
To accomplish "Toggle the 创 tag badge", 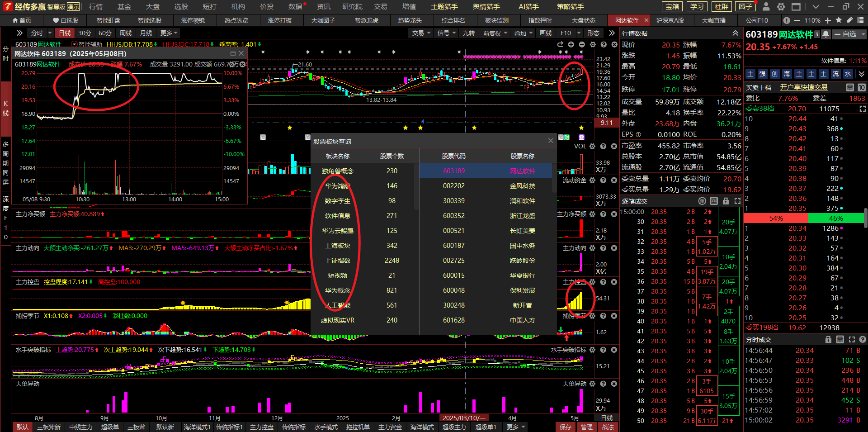I will point(775,74).
